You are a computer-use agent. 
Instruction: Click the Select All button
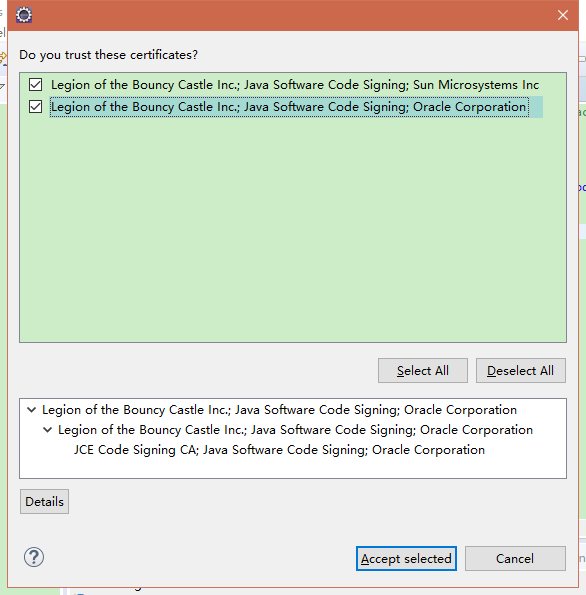(423, 370)
